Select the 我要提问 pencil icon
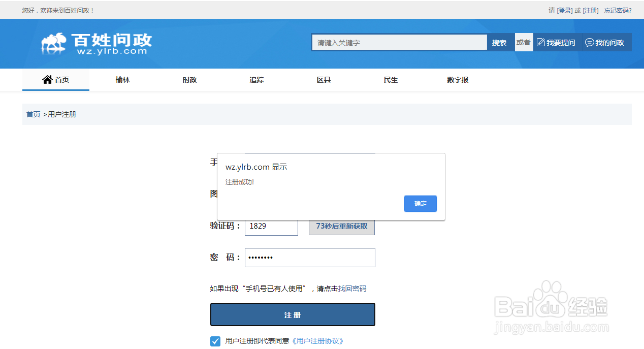644x349 pixels. tap(540, 42)
